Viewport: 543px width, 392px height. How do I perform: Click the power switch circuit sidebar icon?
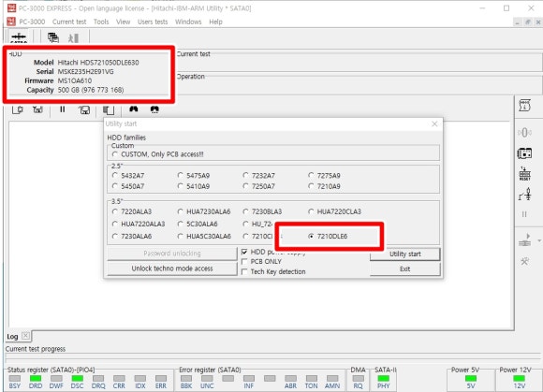click(x=525, y=194)
